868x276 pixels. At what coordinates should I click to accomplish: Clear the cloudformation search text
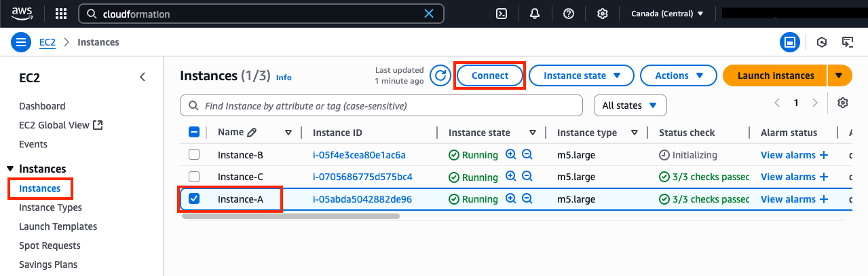coord(429,14)
